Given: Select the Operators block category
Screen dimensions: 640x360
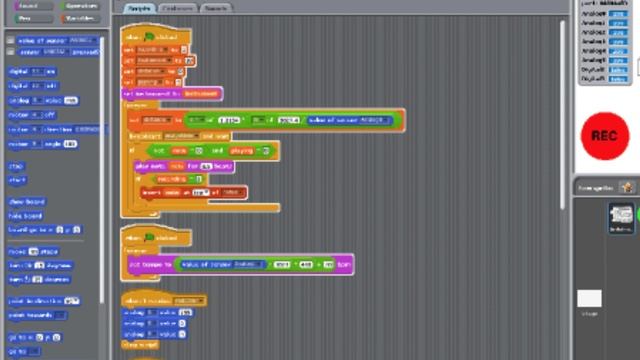Looking at the screenshot, I should tap(80, 6).
